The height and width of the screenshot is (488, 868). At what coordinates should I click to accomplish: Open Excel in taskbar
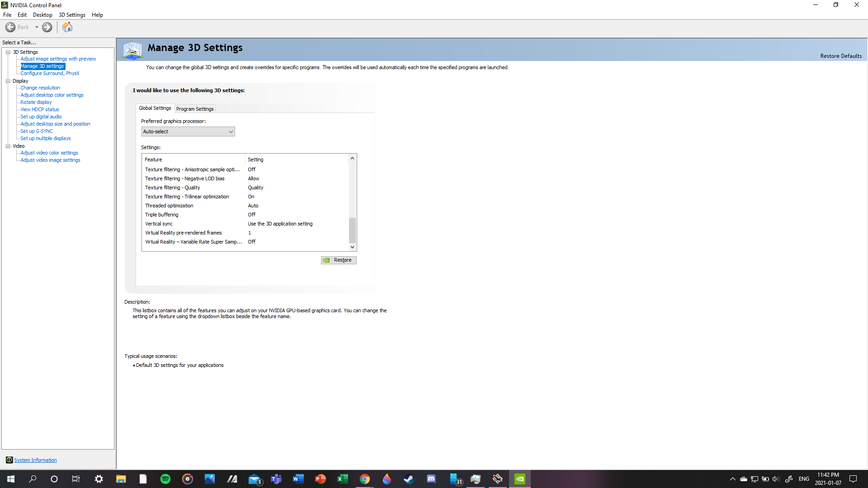click(343, 479)
